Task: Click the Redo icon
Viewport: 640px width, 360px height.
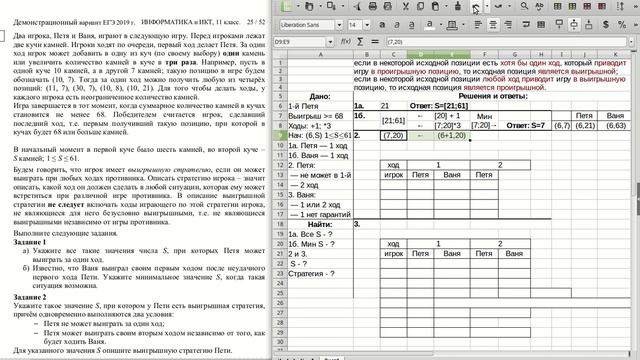Action: click(x=498, y=6)
